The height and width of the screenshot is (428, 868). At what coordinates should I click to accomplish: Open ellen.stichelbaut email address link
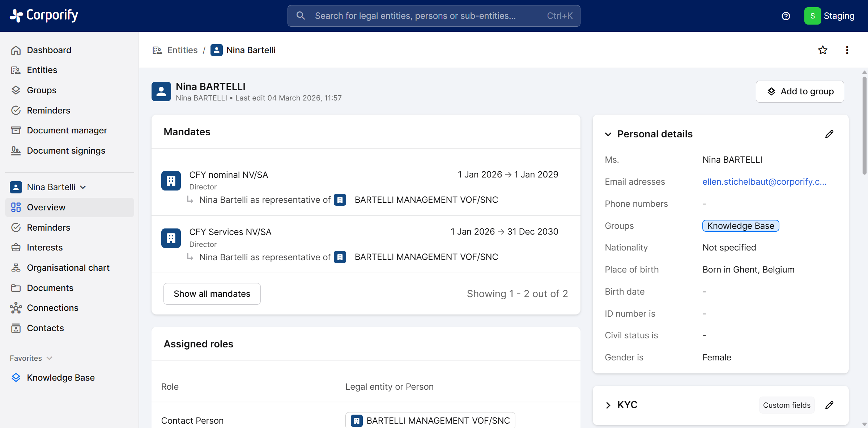(x=764, y=182)
